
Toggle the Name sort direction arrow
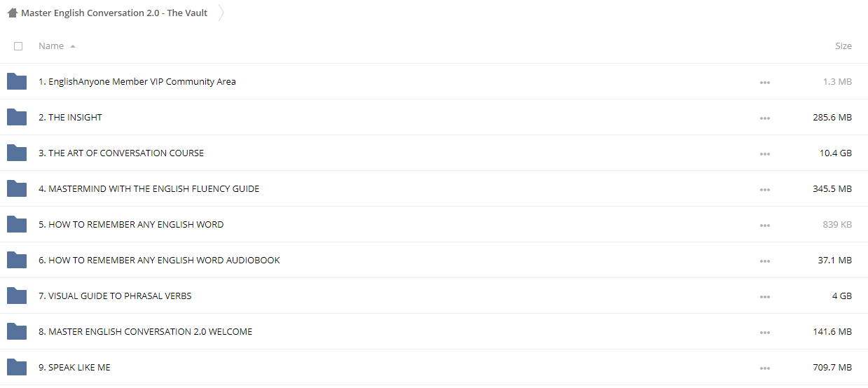(x=73, y=46)
